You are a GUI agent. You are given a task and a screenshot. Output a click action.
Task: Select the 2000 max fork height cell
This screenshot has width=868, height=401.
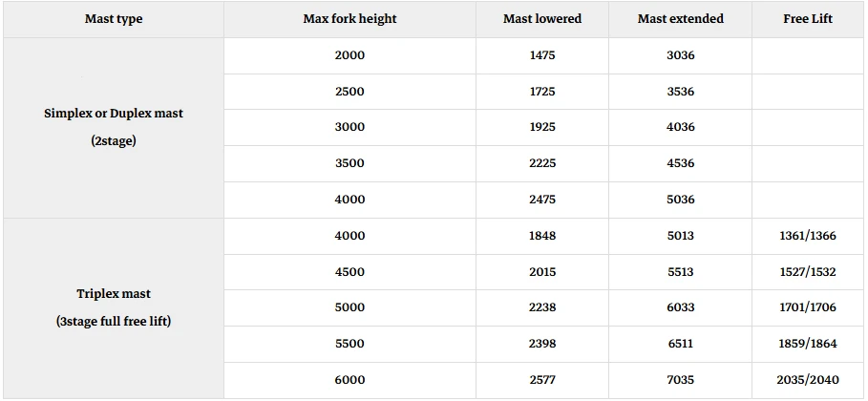pos(349,56)
